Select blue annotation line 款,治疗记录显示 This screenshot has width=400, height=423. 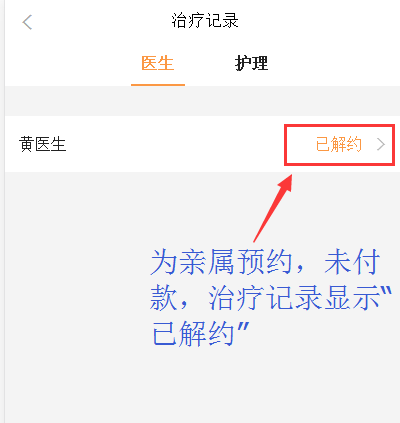[x=271, y=297]
